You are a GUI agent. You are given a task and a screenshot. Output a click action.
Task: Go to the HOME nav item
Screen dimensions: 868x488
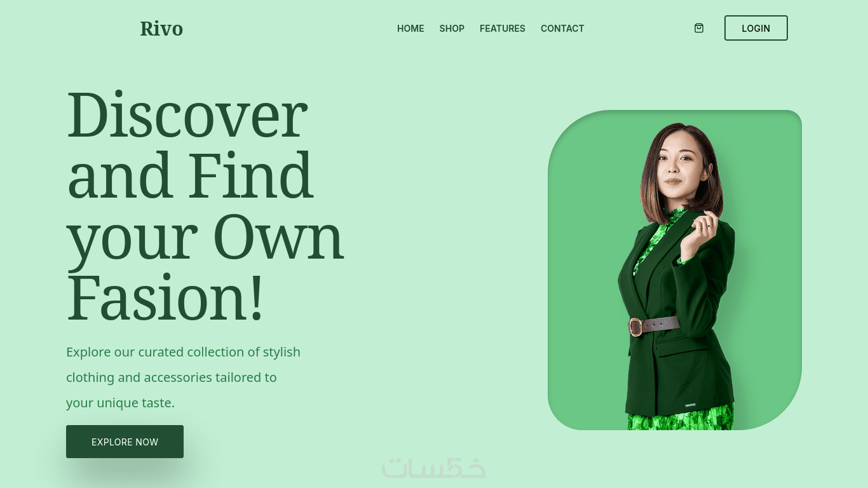tap(410, 29)
